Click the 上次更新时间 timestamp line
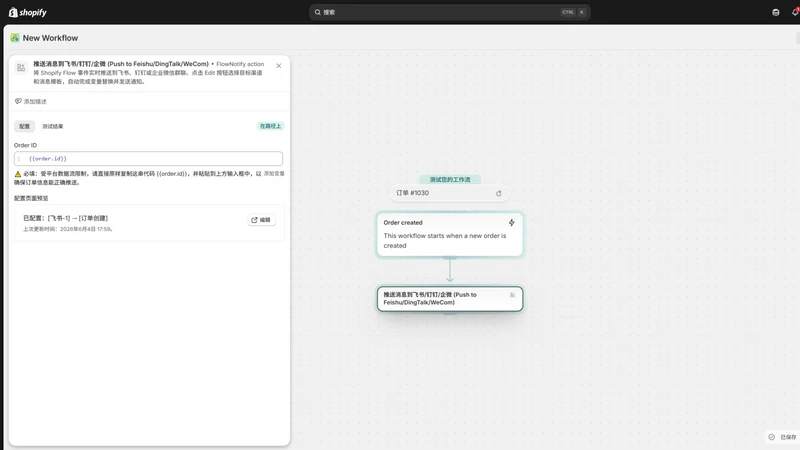Screen dimensions: 800x450 tap(67, 229)
